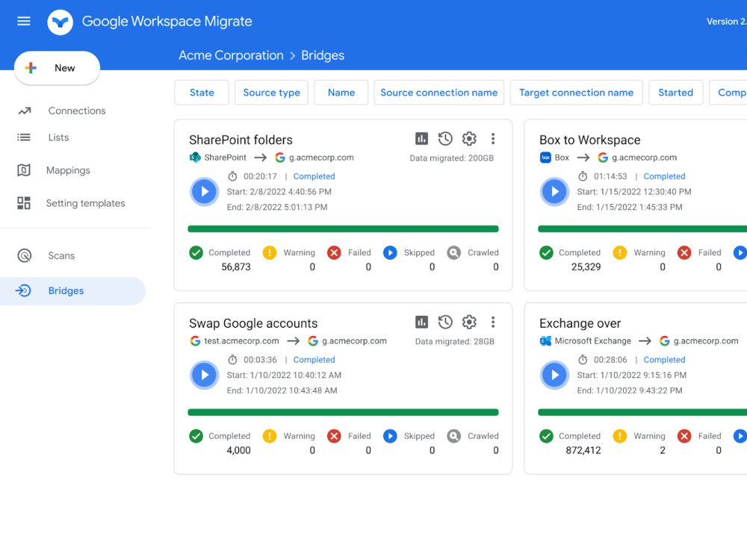747x560 pixels.
Task: Click completed count 56,873
Action: 236,267
